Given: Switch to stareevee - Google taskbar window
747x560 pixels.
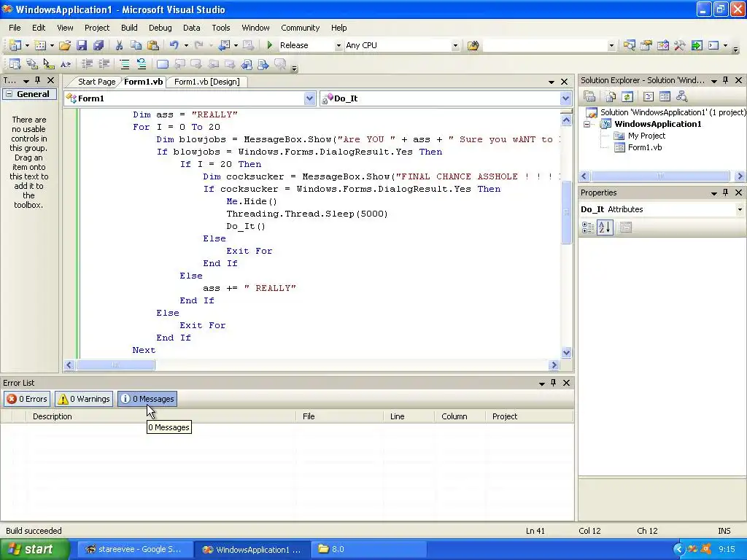Looking at the screenshot, I should point(135,550).
